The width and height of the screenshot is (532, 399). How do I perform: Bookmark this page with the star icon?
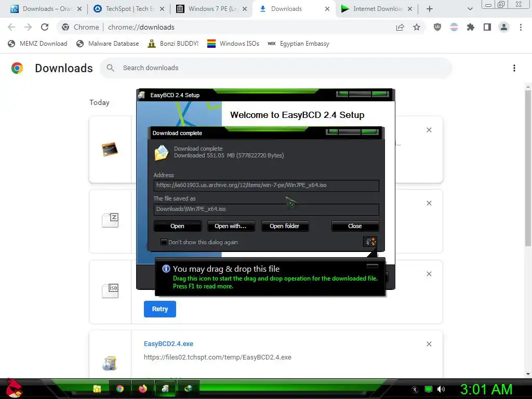click(x=417, y=27)
